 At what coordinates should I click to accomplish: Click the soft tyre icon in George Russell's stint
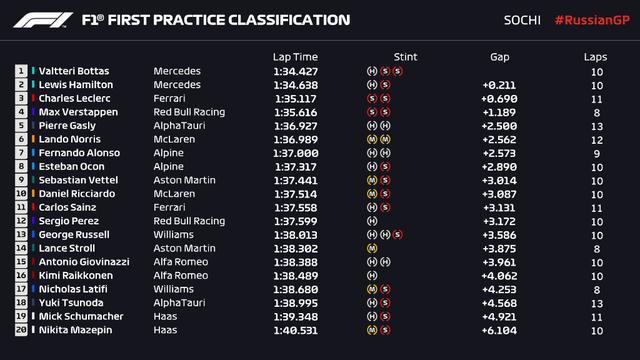(398, 235)
